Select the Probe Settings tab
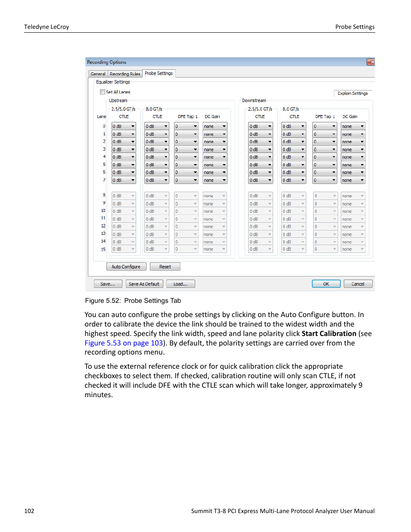This screenshot has height=532, width=411. coord(159,73)
